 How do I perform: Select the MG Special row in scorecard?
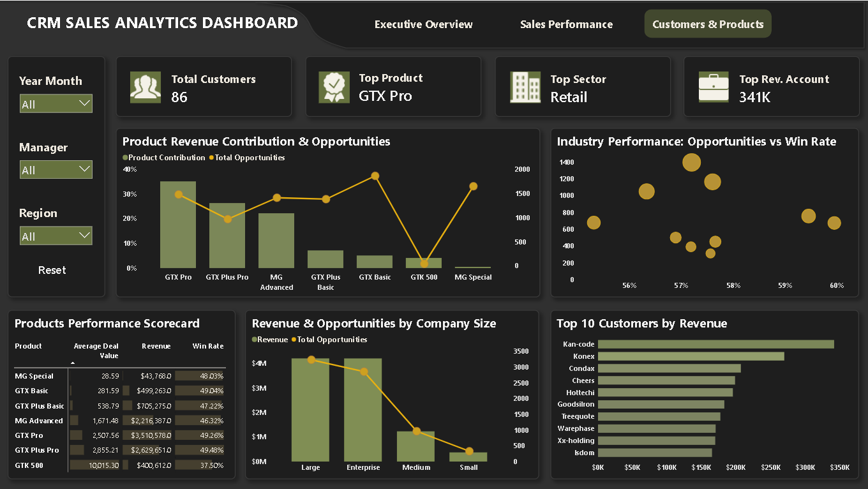[x=120, y=376]
